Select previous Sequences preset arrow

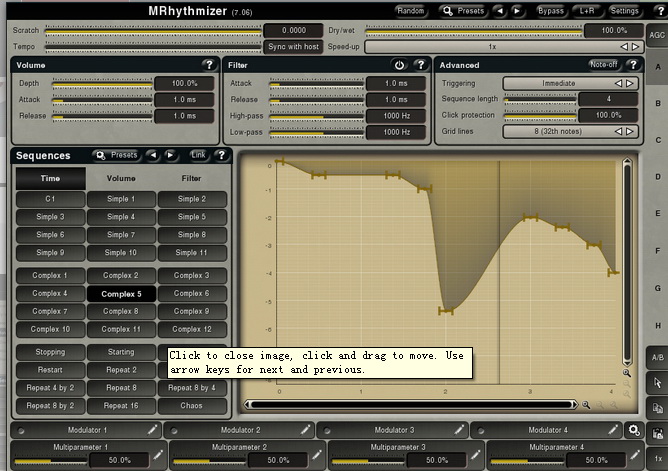(x=153, y=155)
